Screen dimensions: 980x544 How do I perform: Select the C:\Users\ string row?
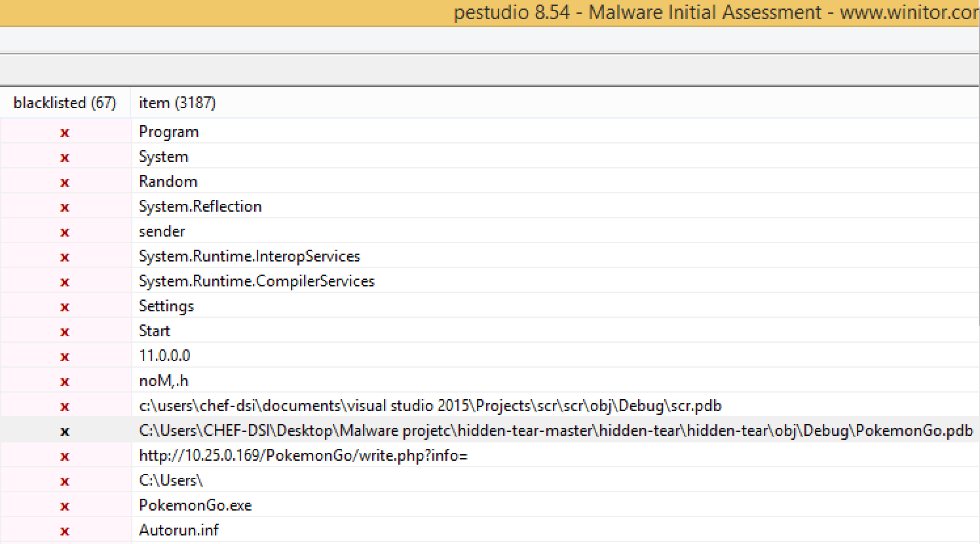coord(171,480)
